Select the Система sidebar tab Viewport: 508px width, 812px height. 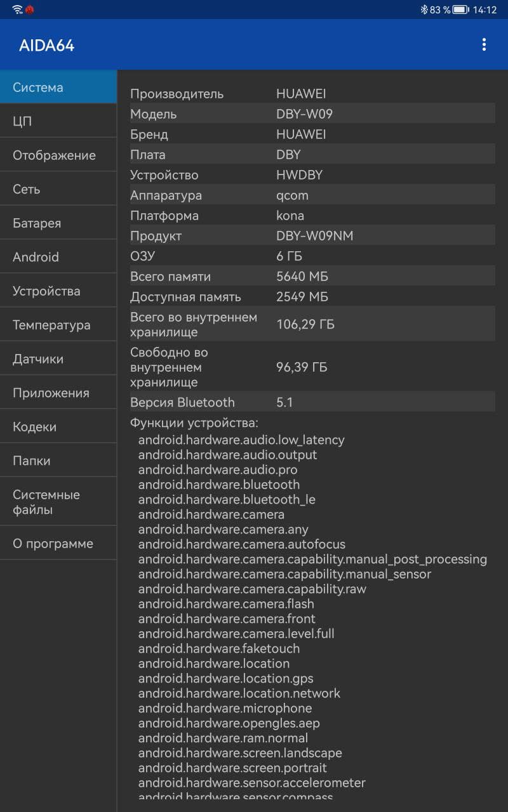click(x=58, y=88)
